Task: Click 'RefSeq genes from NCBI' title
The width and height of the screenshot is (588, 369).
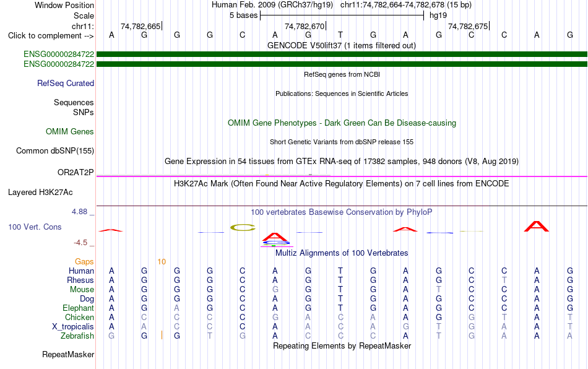Action: [x=342, y=74]
